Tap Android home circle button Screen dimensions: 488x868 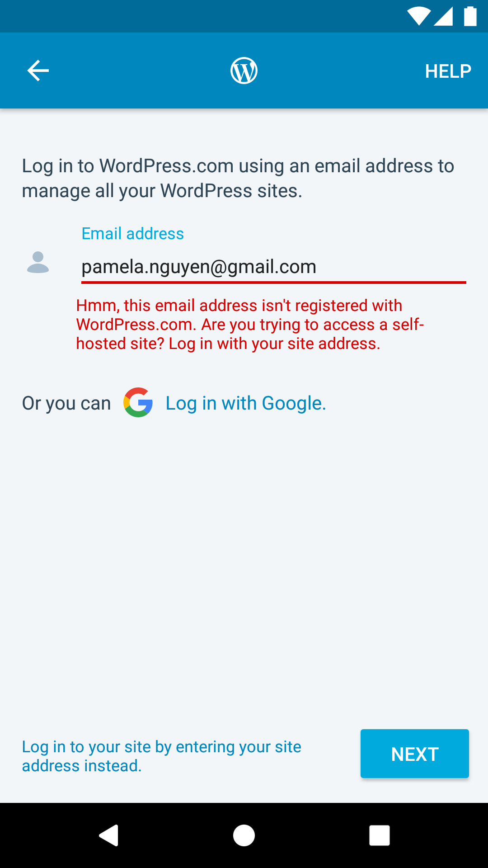point(244,835)
